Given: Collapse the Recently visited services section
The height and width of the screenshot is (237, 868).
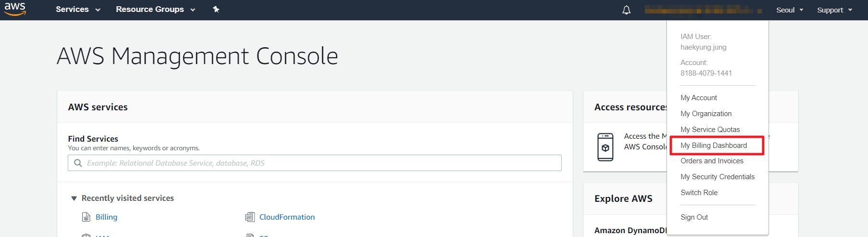Looking at the screenshot, I should tap(74, 198).
